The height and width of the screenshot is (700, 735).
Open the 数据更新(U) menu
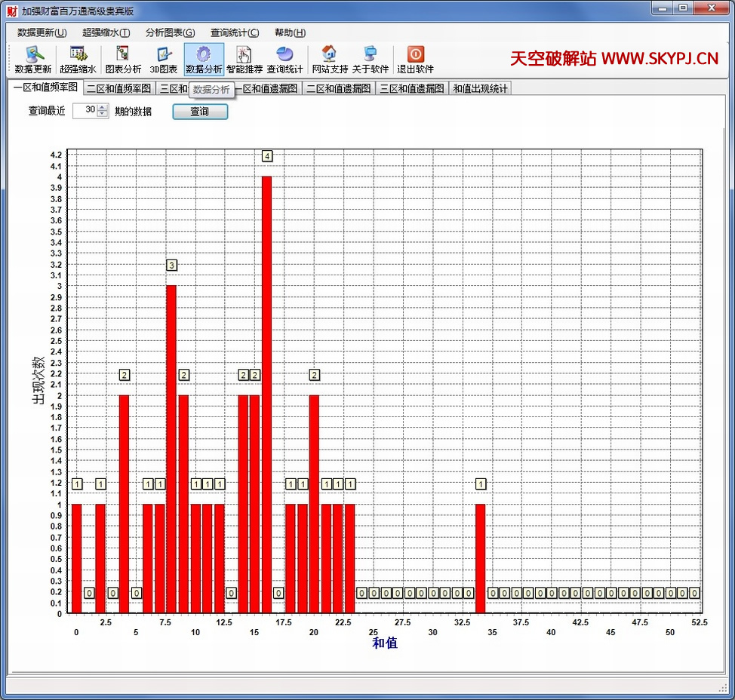[42, 32]
